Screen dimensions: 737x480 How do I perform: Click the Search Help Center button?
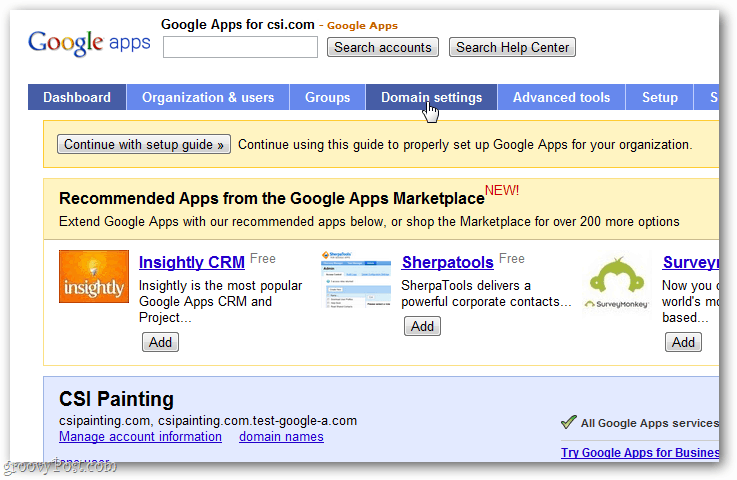512,47
